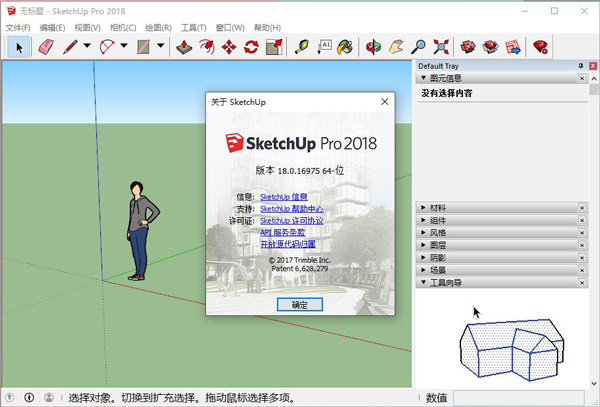Open the arc tools dropdown arrow

click(124, 46)
